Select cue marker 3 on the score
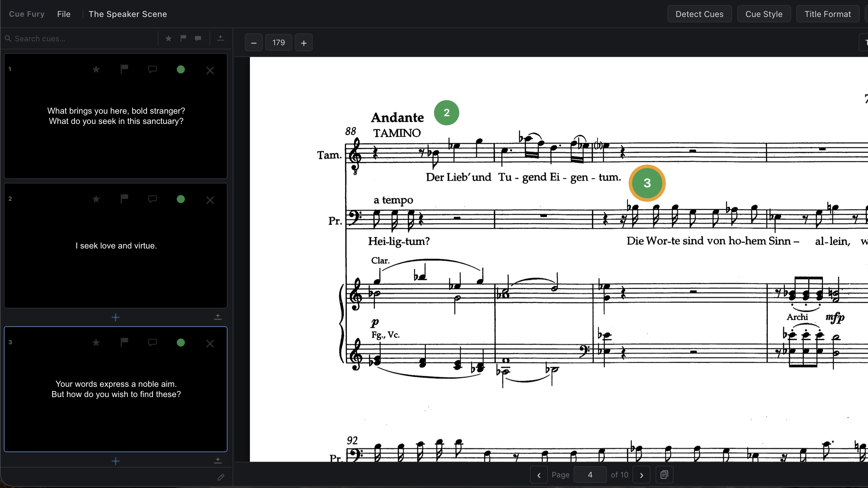868x488 pixels. (647, 183)
